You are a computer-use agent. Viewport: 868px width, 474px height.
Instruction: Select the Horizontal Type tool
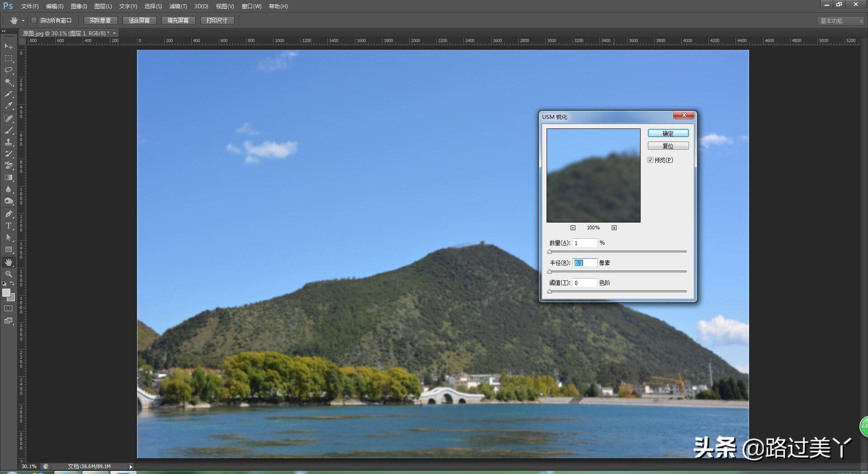click(9, 226)
